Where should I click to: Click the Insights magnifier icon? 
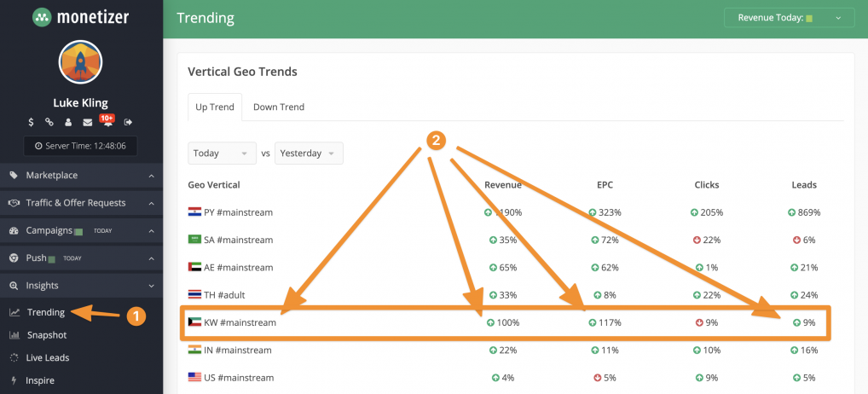(x=14, y=286)
